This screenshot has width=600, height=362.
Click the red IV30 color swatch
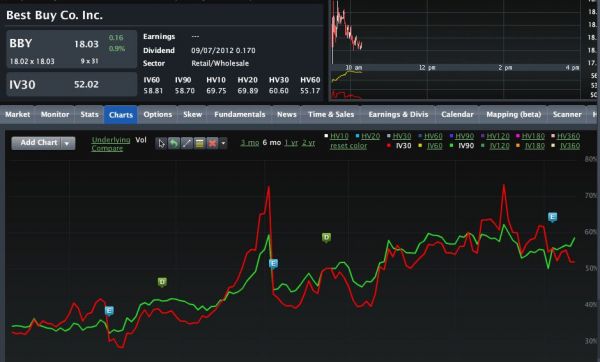click(389, 146)
